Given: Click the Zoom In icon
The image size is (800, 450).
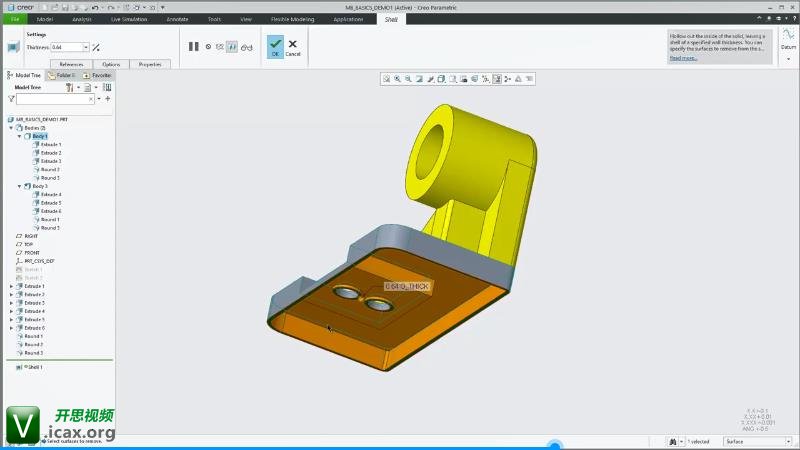Looking at the screenshot, I should pyautogui.click(x=397, y=79).
